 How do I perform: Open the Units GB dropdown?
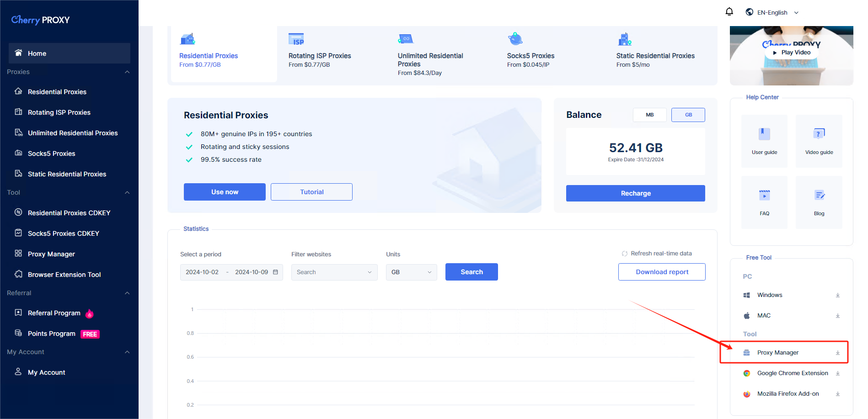point(411,272)
